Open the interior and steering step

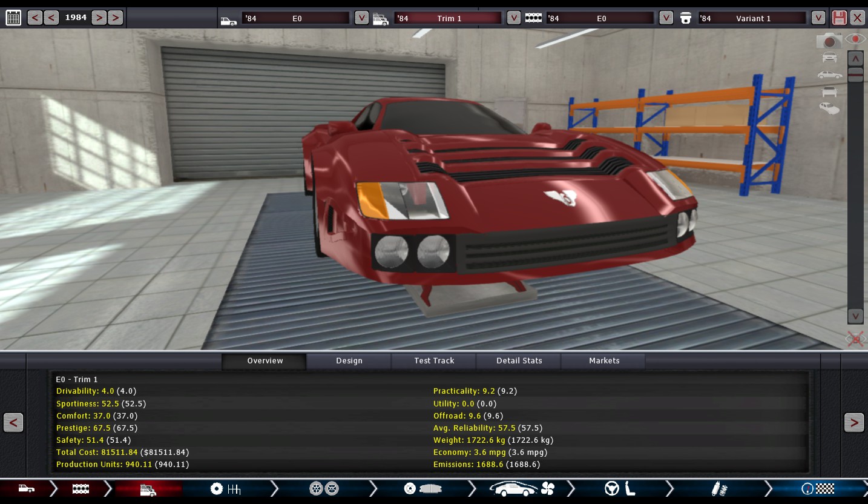[620, 489]
